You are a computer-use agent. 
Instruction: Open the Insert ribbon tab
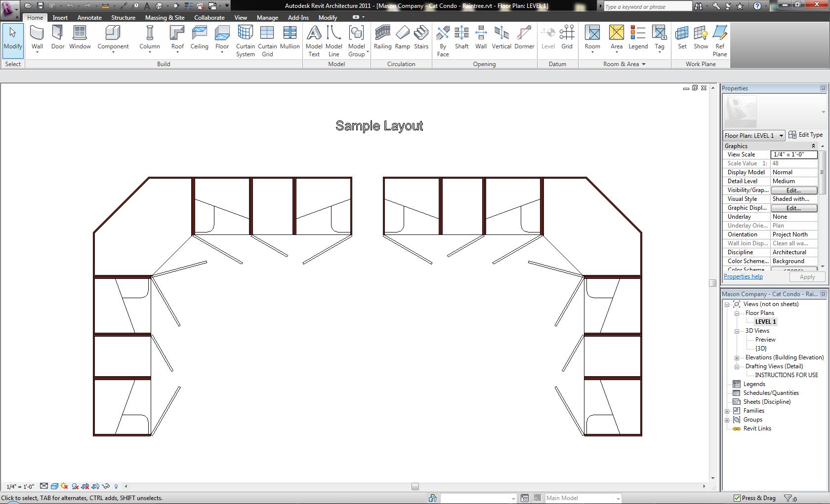click(60, 17)
